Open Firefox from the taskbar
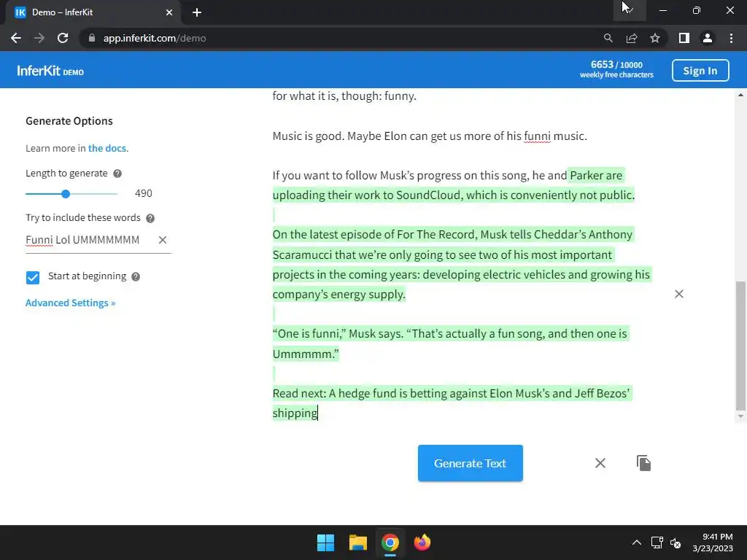 tap(422, 542)
